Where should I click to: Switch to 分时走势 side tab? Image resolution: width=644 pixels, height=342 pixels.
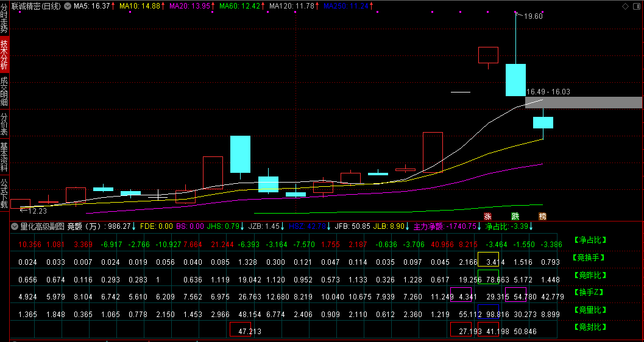[5, 19]
